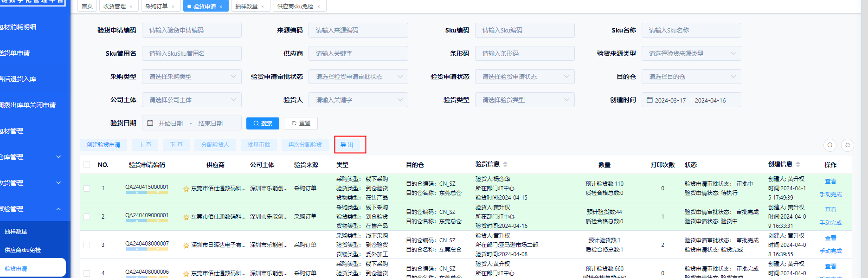Click the blue 搜索 button
Screen dimensions: 868x278
[x=263, y=123]
